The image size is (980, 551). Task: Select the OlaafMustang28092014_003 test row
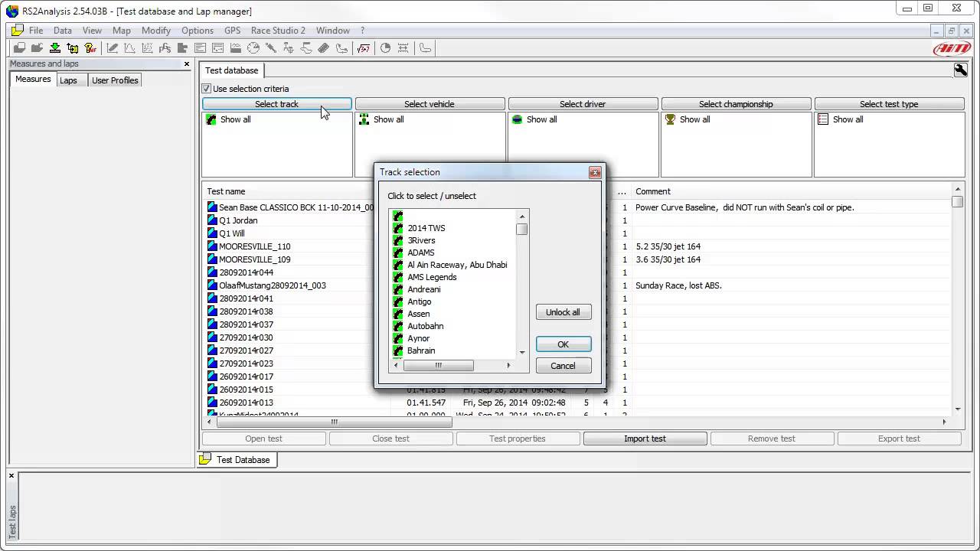273,285
